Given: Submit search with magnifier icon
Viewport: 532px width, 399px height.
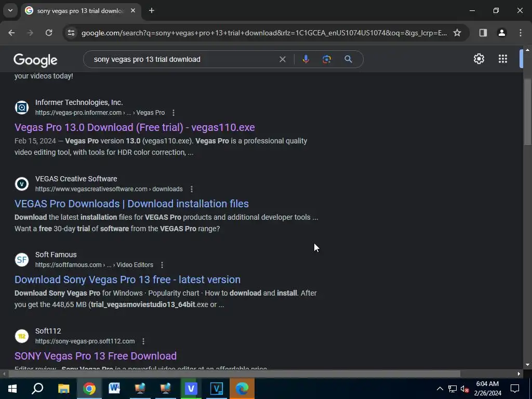Looking at the screenshot, I should pos(348,59).
